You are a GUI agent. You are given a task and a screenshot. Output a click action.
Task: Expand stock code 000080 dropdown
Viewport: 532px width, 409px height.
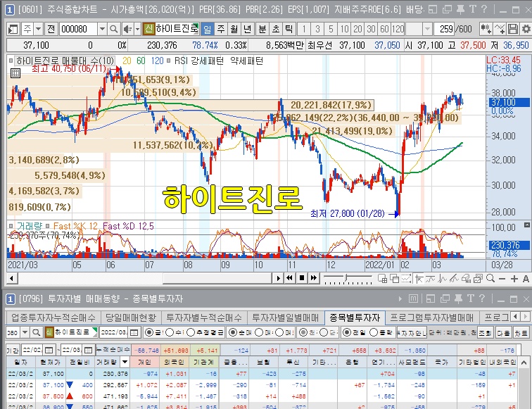coord(102,29)
